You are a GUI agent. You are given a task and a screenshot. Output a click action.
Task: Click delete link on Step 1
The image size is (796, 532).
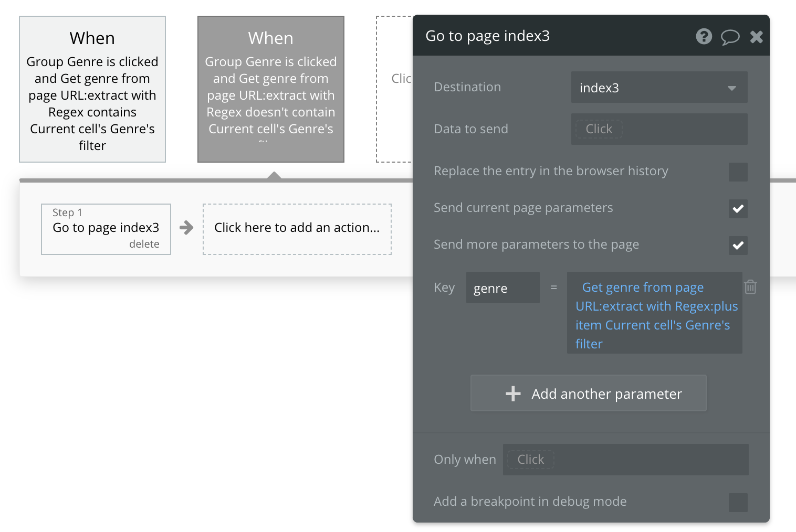point(144,244)
